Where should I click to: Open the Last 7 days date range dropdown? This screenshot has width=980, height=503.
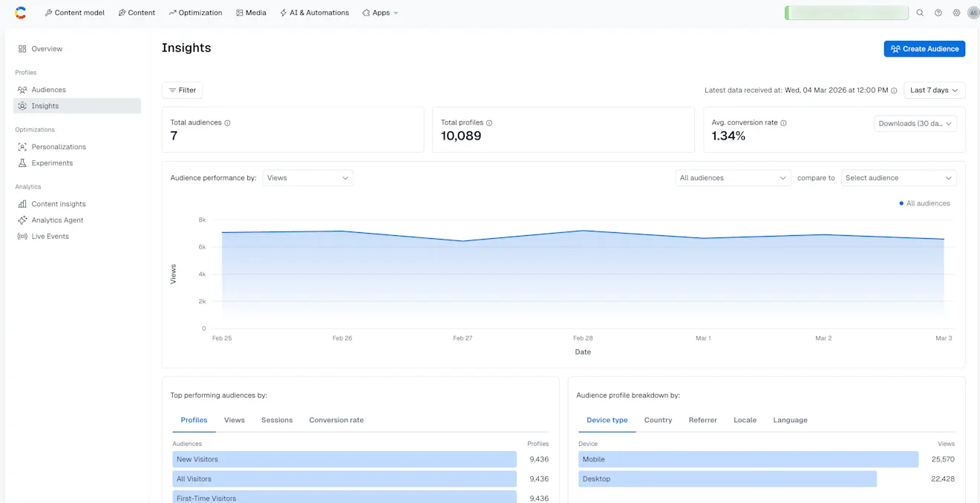(x=933, y=90)
